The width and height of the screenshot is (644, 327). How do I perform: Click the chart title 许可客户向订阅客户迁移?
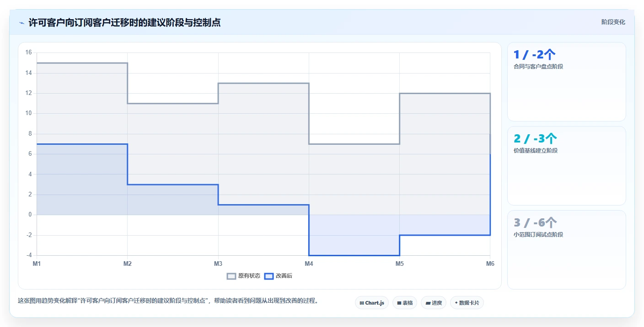click(124, 22)
